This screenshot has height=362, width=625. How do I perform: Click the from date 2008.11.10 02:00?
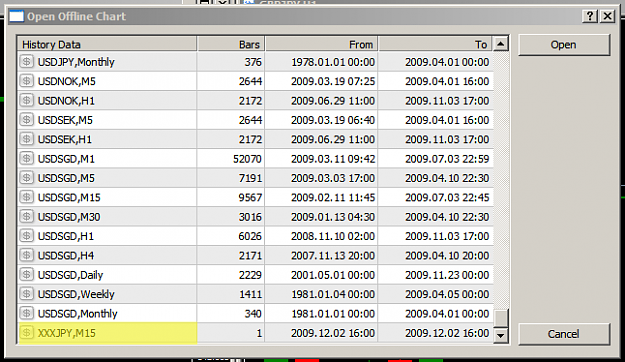[333, 236]
